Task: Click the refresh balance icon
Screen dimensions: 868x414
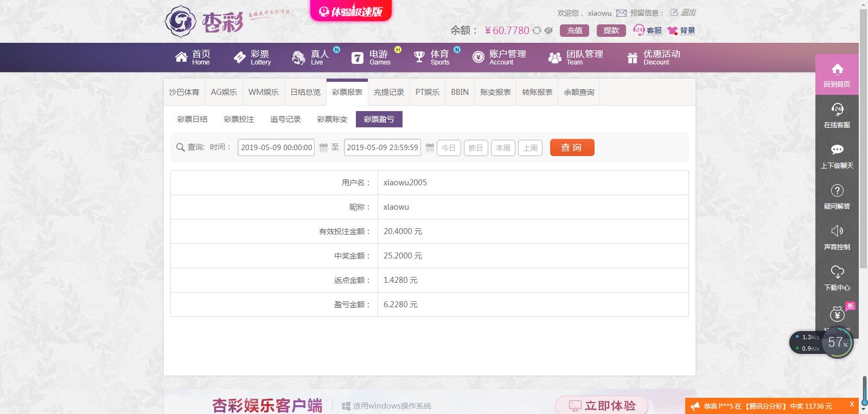Action: click(537, 31)
